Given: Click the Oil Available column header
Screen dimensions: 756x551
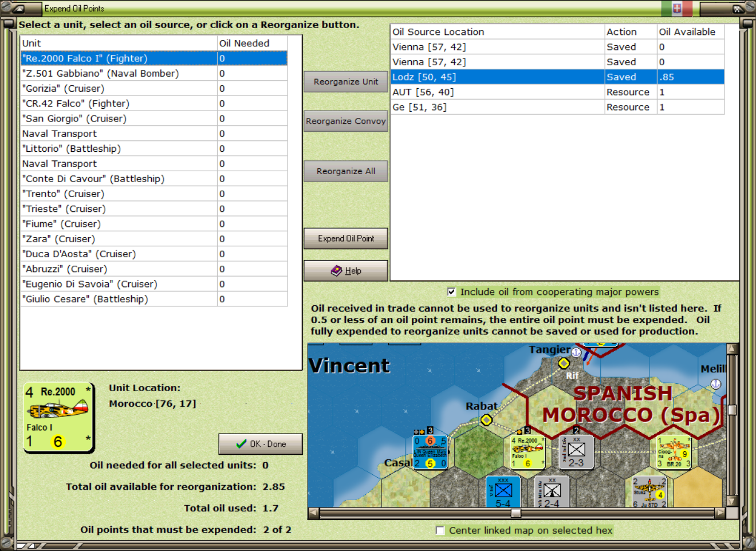Looking at the screenshot, I should click(691, 32).
